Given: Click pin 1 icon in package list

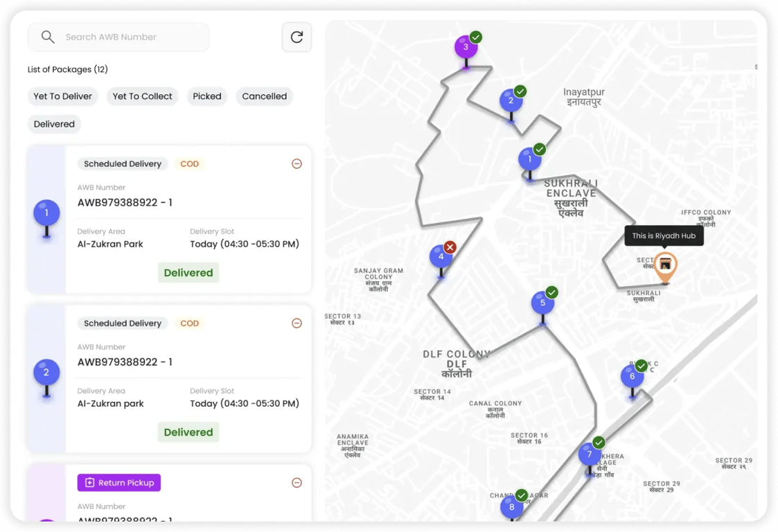Looking at the screenshot, I should pos(46,218).
